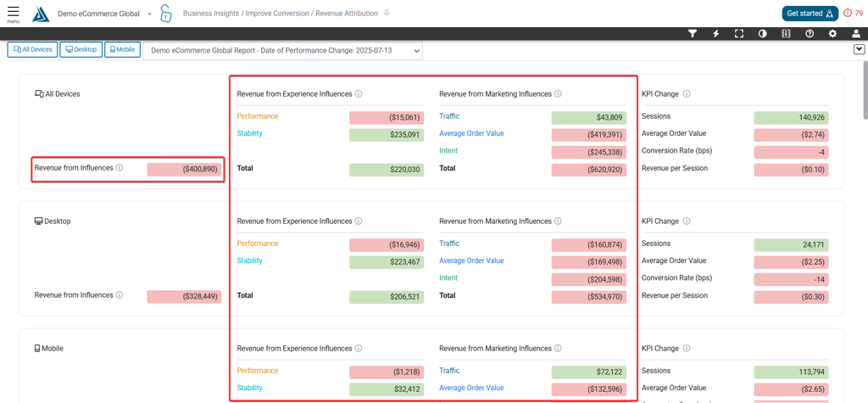Pin this page with the pushpin icon

click(x=387, y=13)
